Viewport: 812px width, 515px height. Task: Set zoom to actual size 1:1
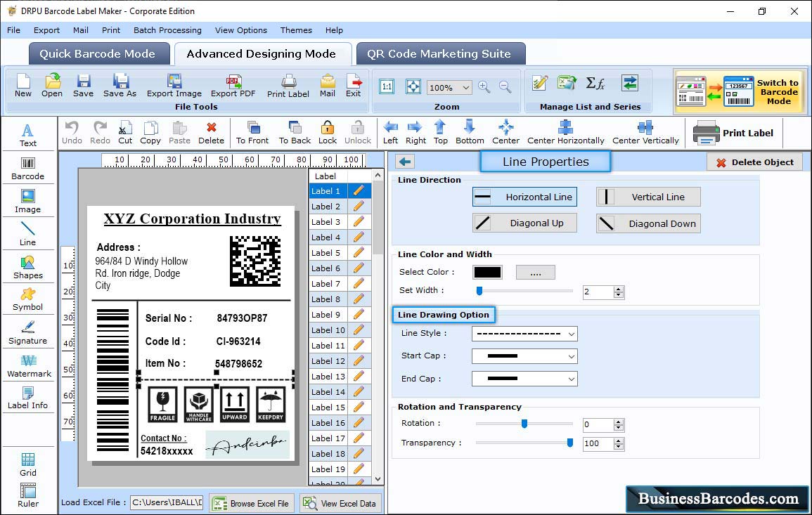tap(387, 86)
